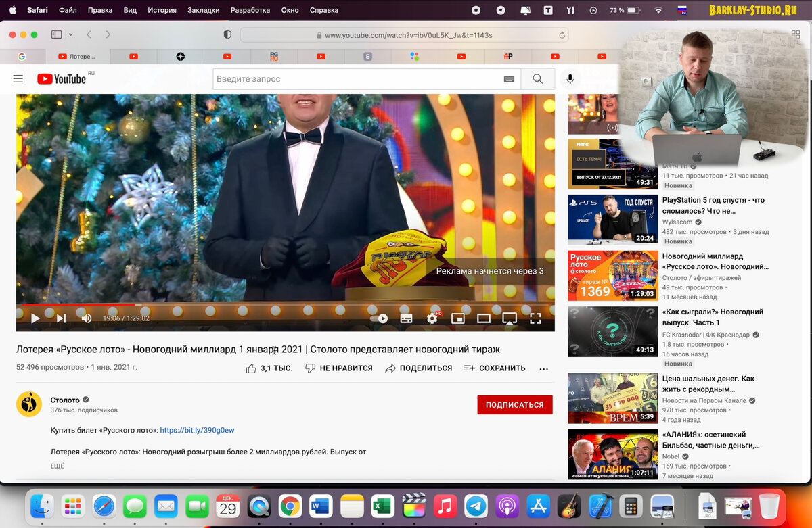Skip to next video in player
The height and width of the screenshot is (528, 812).
[x=61, y=318]
